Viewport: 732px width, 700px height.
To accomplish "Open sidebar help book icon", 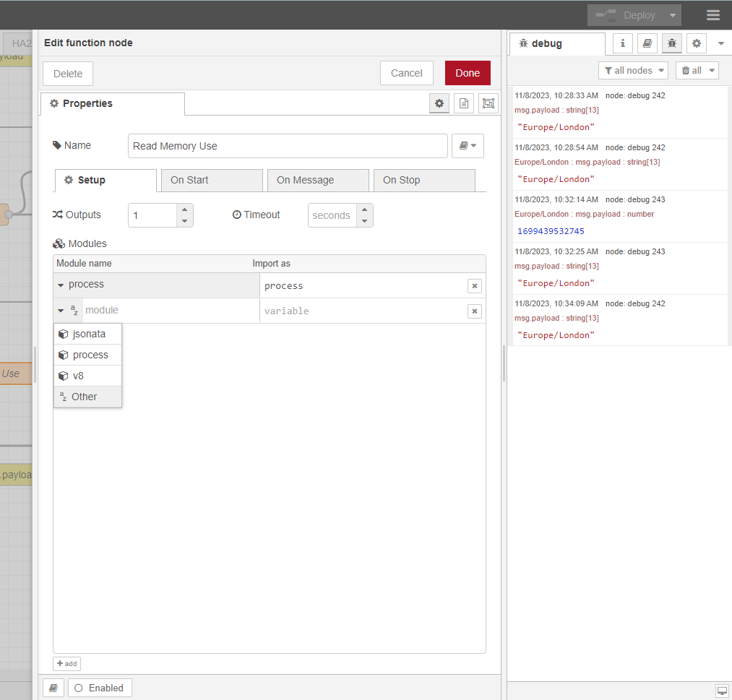I will click(x=647, y=43).
